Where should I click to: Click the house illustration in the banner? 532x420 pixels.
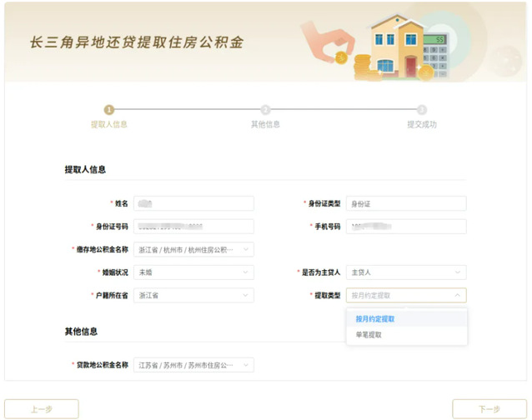point(398,46)
